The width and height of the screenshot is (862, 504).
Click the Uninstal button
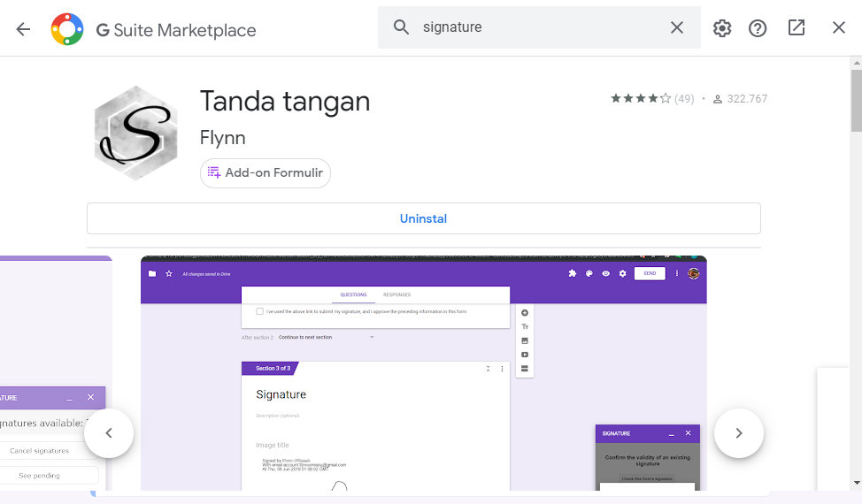tap(423, 218)
